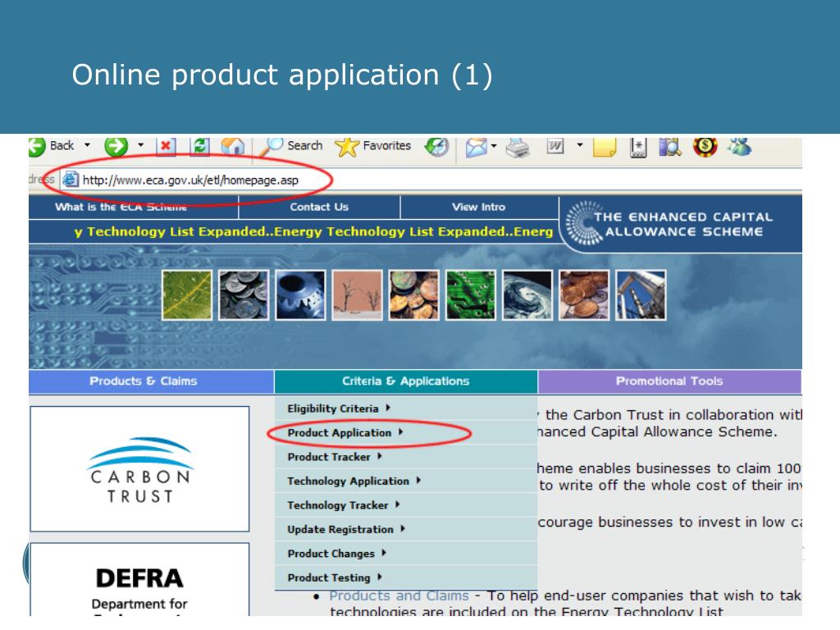Click the browser Back arrow icon
This screenshot has height=630, width=840.
tap(36, 146)
